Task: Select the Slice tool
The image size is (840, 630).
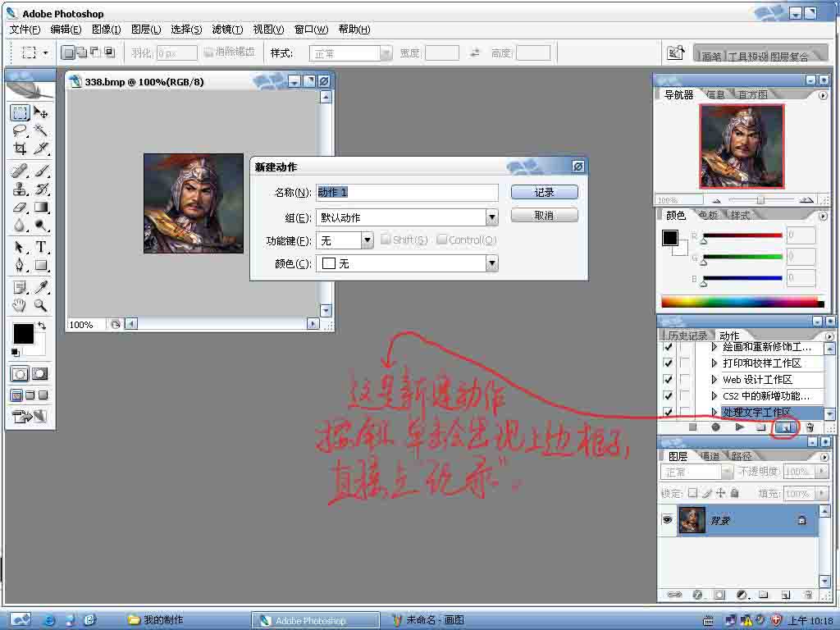Action: pyautogui.click(x=41, y=148)
